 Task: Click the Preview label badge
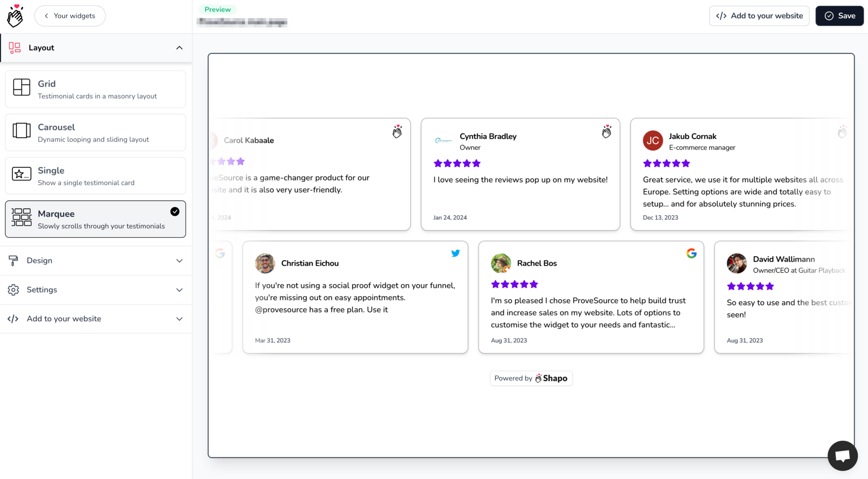tap(217, 9)
